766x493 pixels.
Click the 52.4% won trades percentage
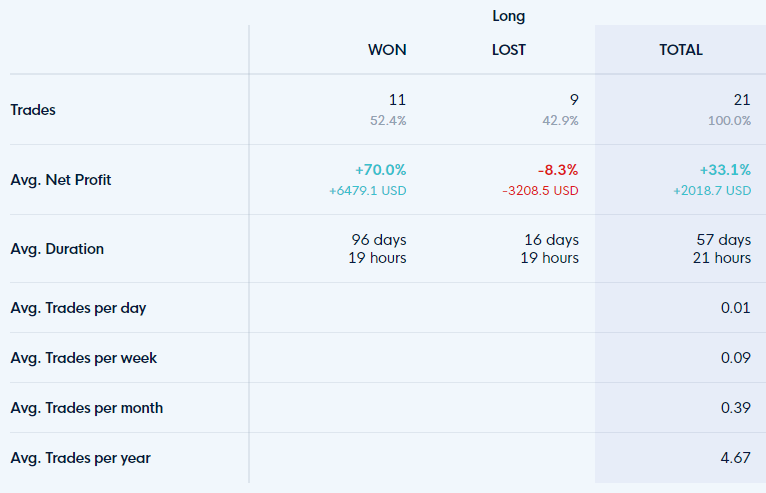pos(388,121)
